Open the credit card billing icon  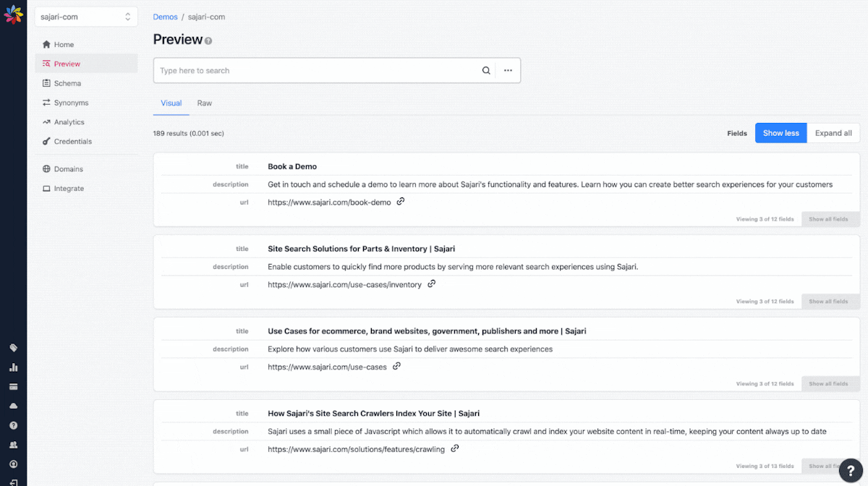pos(13,387)
